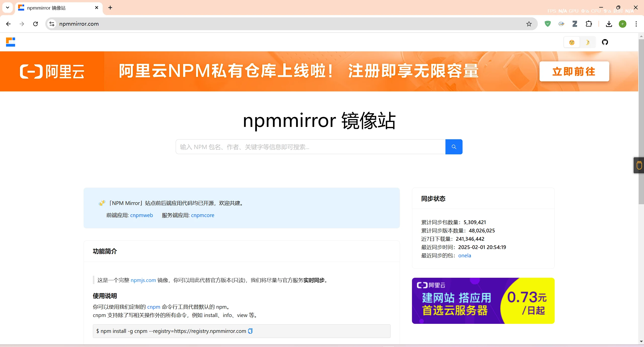
Task: Copy the npm install command
Action: point(250,331)
